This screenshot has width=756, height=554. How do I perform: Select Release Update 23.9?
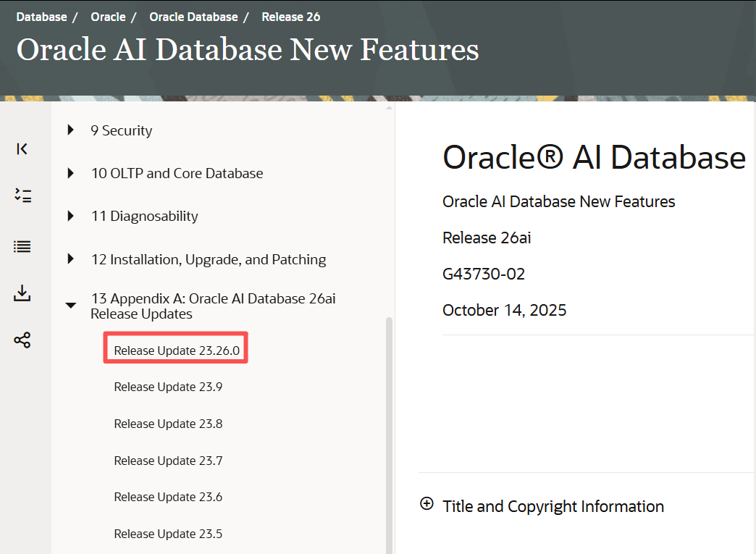click(x=168, y=387)
